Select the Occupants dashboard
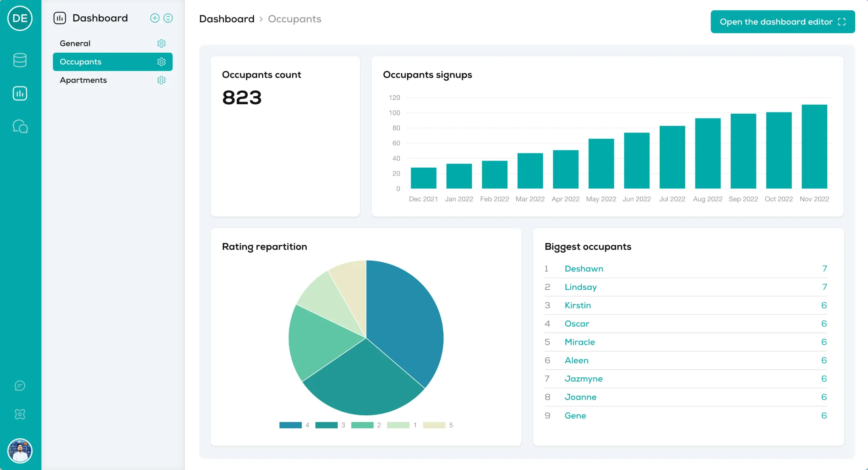This screenshot has width=868, height=470. point(113,62)
